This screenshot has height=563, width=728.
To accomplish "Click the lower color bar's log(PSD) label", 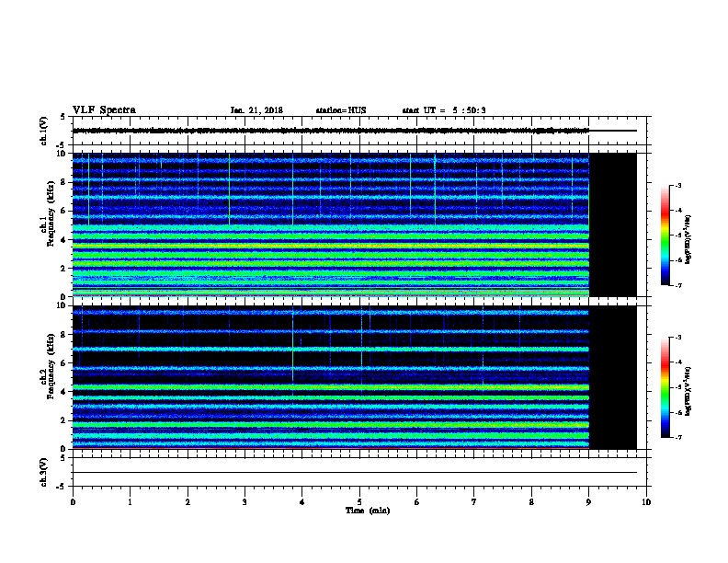I will pyautogui.click(x=688, y=391).
